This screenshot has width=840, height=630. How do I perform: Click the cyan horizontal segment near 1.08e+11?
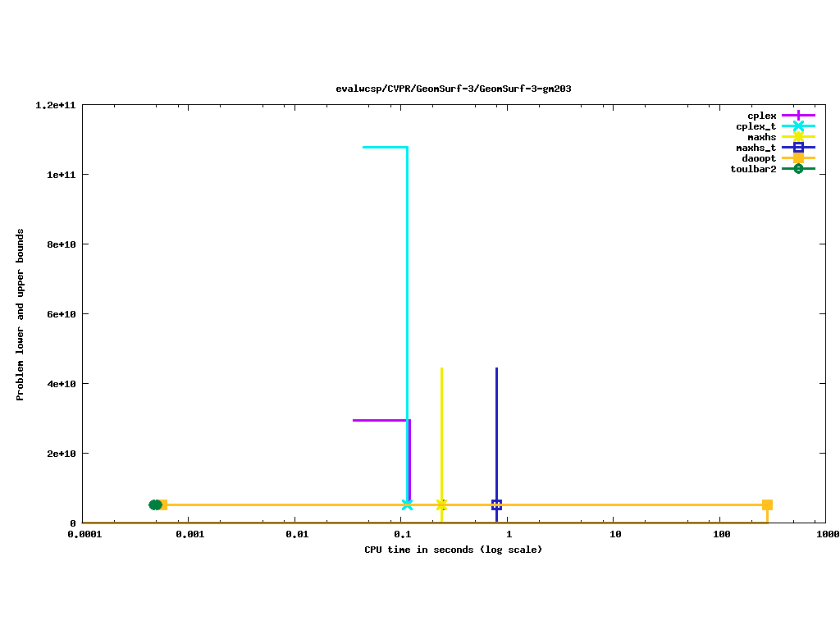tap(385, 147)
